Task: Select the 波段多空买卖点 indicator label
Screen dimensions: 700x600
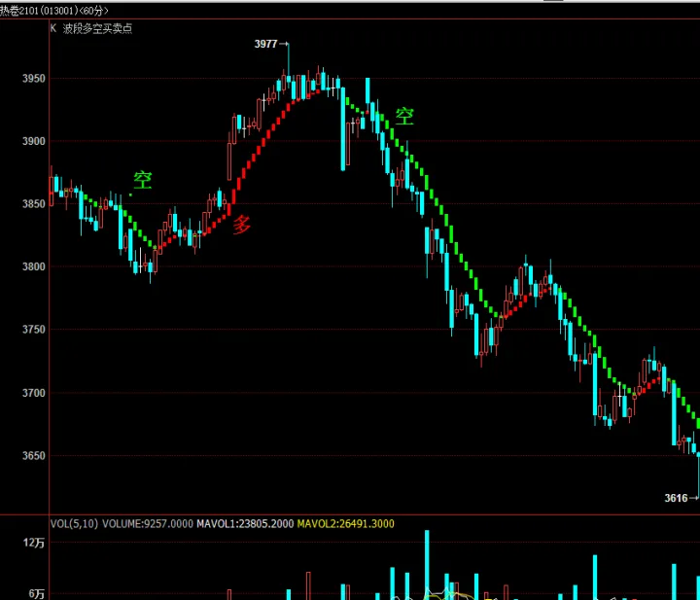Action: pyautogui.click(x=97, y=28)
